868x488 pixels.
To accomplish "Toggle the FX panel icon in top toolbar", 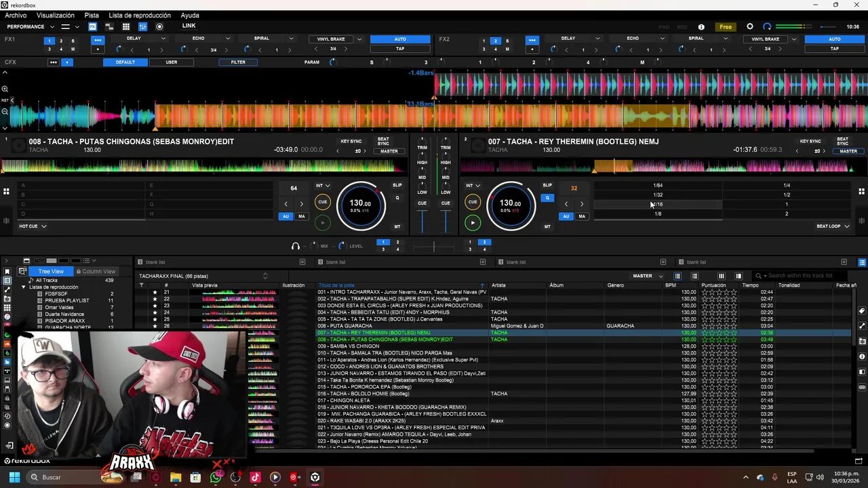I will pyautogui.click(x=92, y=26).
